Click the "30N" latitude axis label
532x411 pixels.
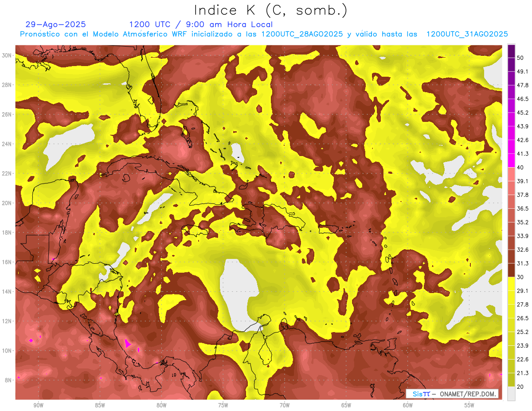pos(7,55)
